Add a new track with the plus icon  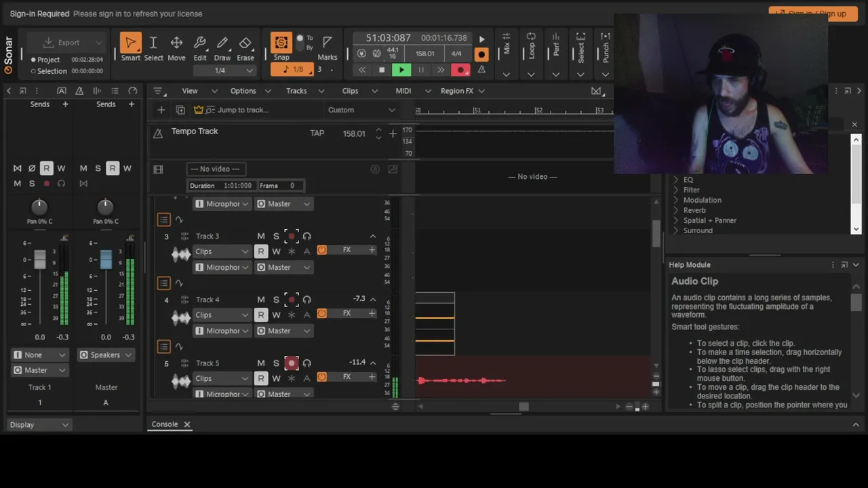coord(161,110)
